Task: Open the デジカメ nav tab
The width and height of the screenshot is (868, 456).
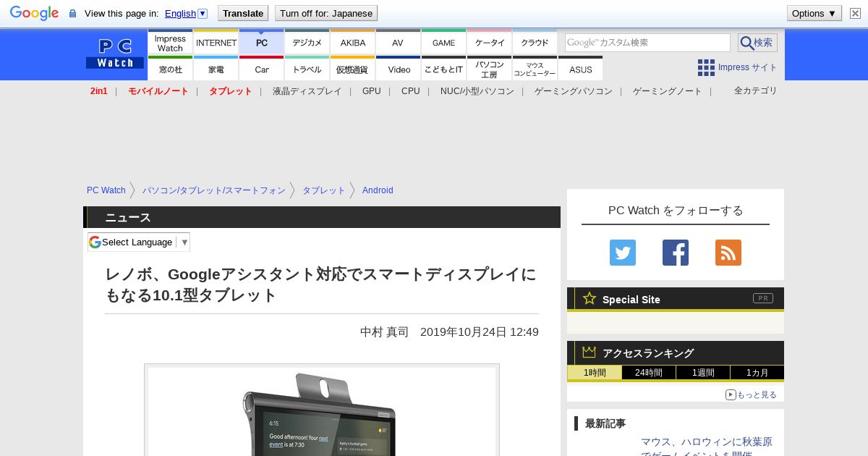Action: click(307, 43)
